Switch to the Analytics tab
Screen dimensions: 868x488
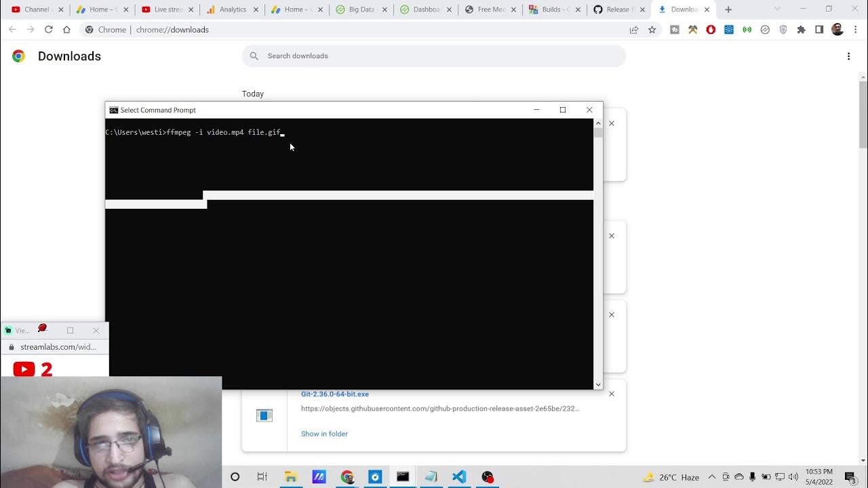pyautogui.click(x=233, y=9)
